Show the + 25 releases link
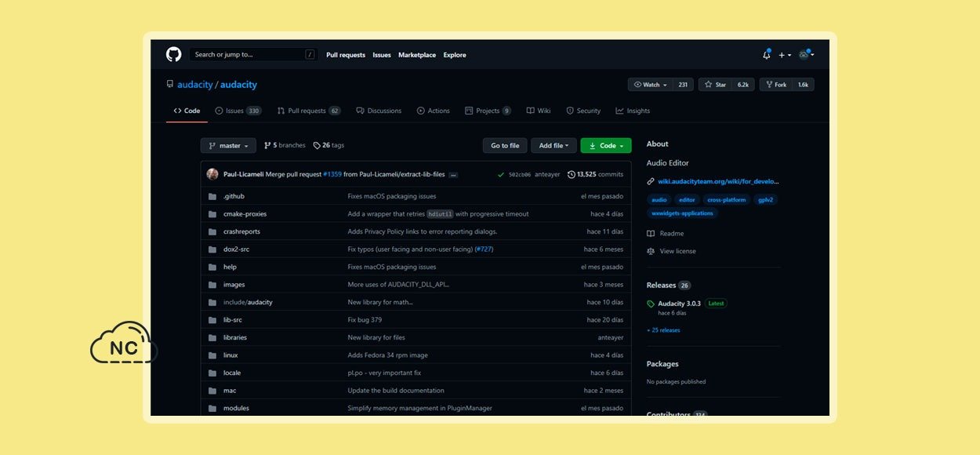This screenshot has width=980, height=455. click(663, 330)
